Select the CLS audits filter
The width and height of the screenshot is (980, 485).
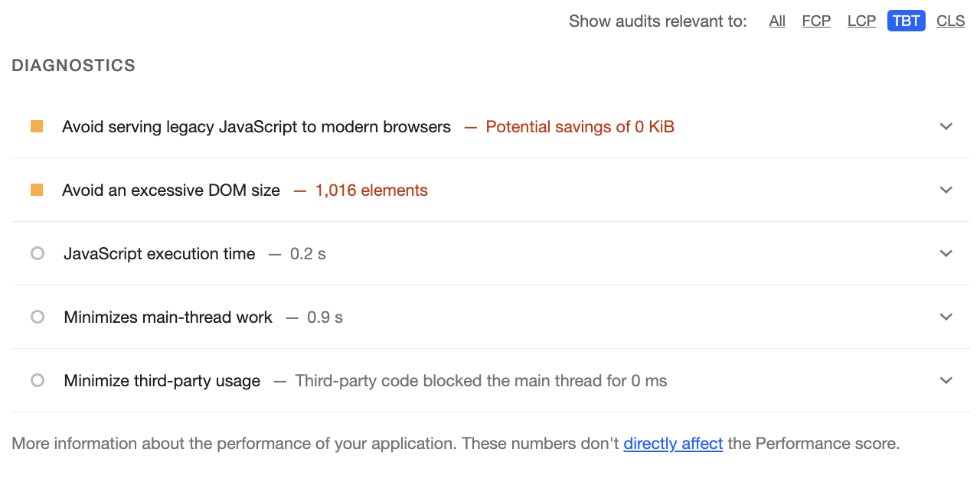click(x=951, y=21)
